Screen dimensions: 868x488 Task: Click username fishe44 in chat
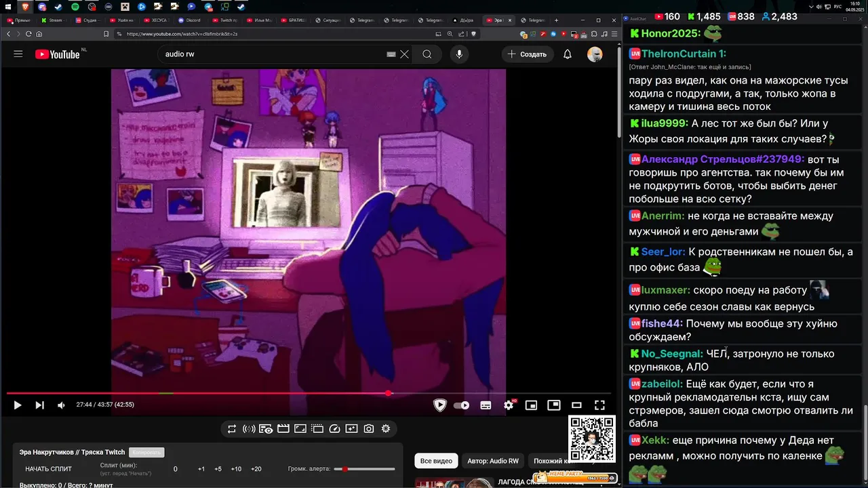[663, 324]
